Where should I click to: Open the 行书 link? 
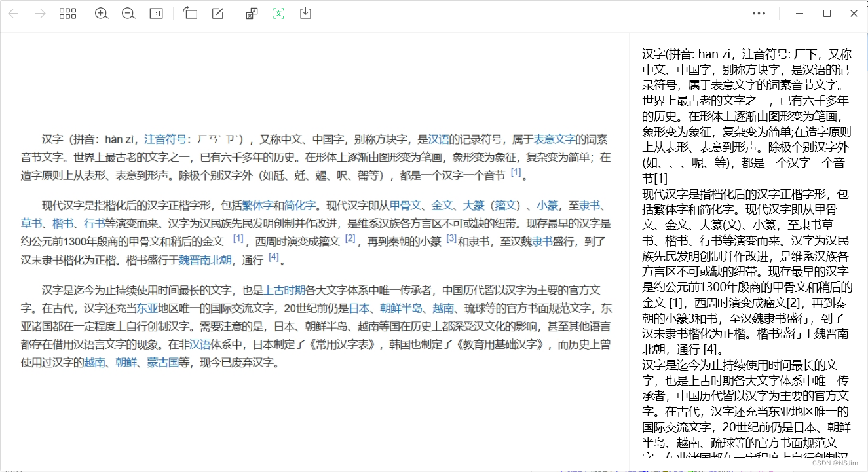click(x=94, y=223)
